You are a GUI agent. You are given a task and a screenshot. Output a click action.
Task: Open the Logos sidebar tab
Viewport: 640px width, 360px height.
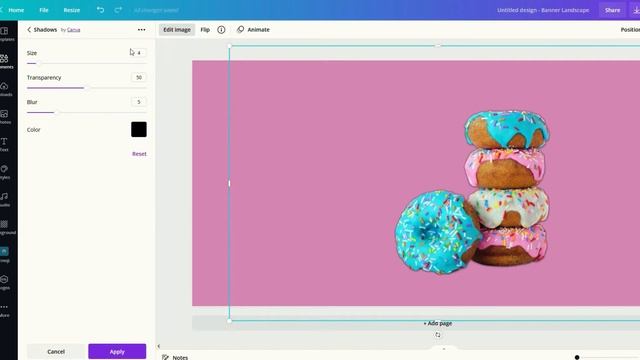tap(5, 282)
